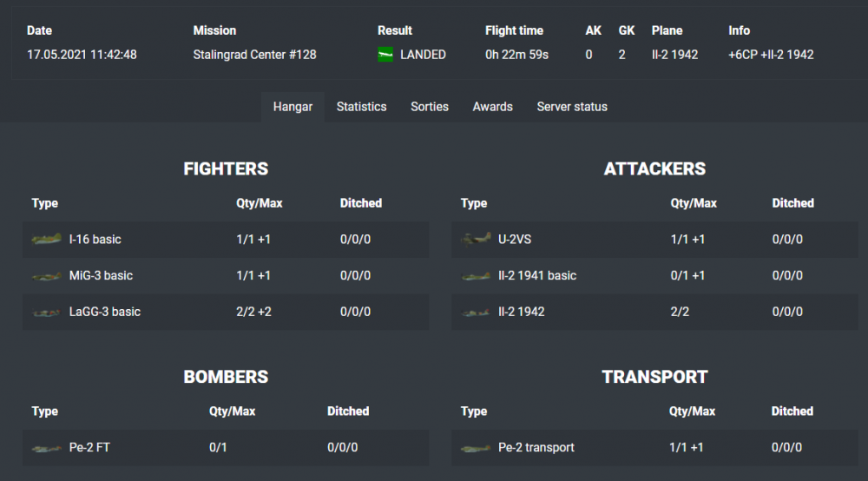Click the Il-2 1942 attacker plane icon
The width and height of the screenshot is (868, 481).
[476, 312]
